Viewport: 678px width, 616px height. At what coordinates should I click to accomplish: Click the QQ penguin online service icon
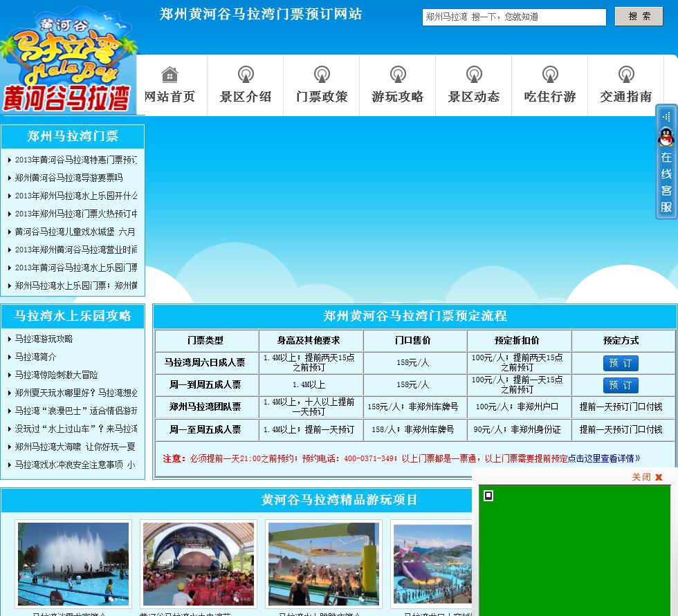click(666, 138)
